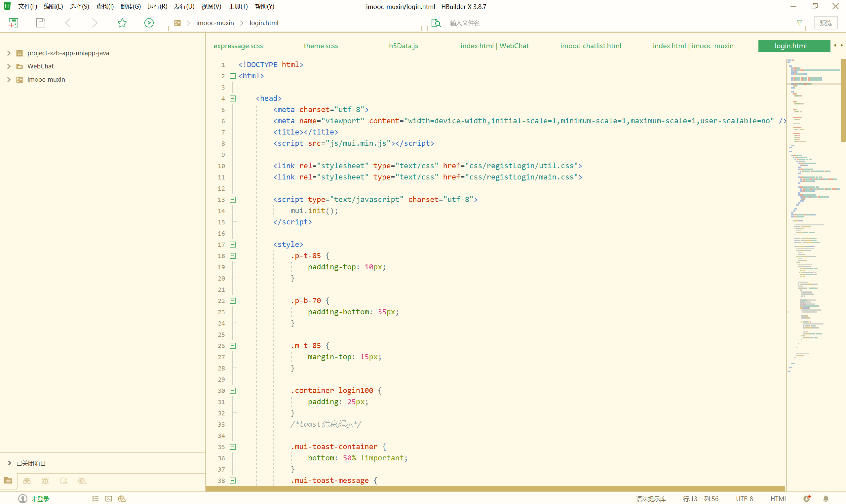This screenshot has height=504, width=846.
Task: Click imooc-muxin in the breadcrumb
Action: click(x=215, y=23)
